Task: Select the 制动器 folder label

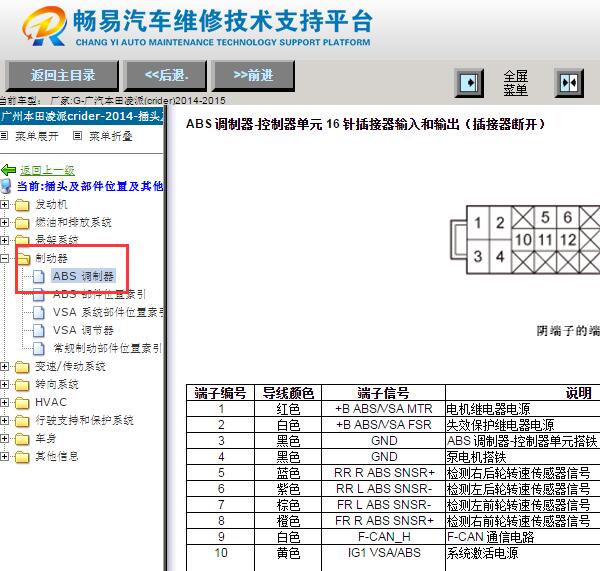Action: tap(51, 258)
